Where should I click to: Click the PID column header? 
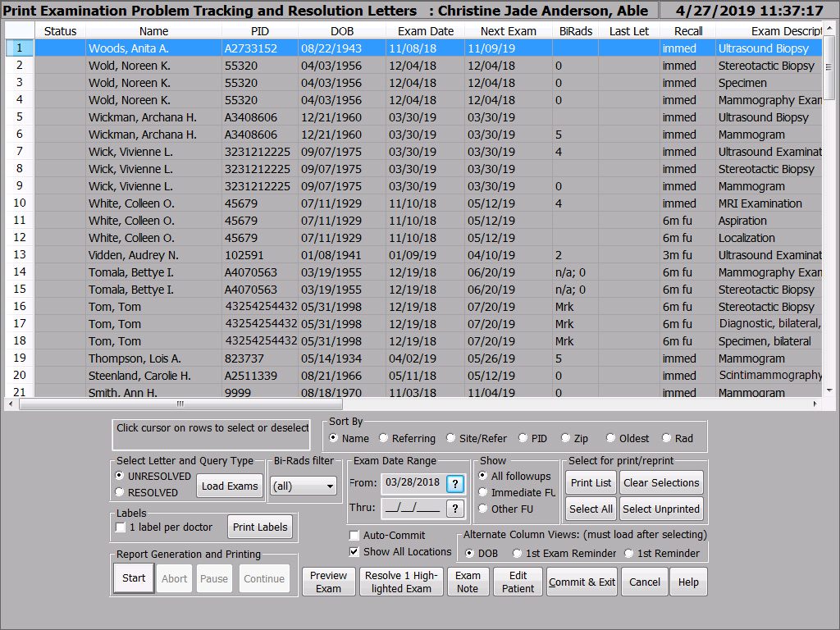(260, 31)
